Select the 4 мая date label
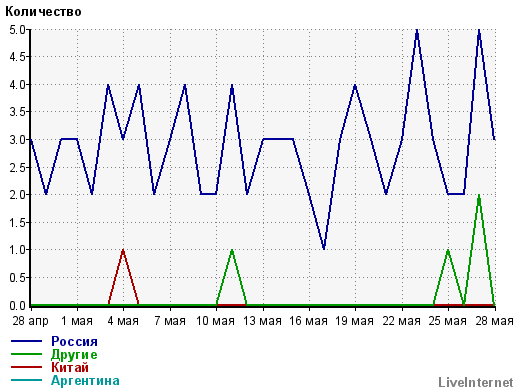Viewport: 520px width, 392px height. click(123, 321)
